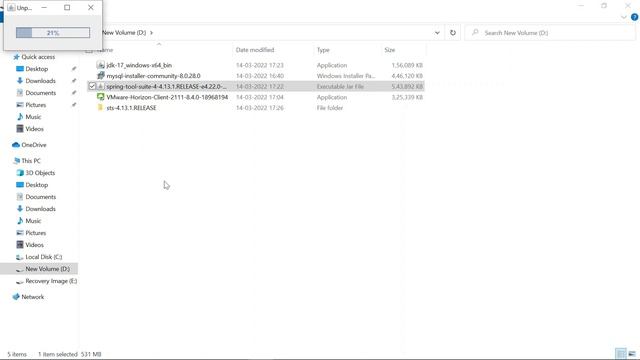Open Music under This PC
The image size is (640, 360).
click(33, 221)
